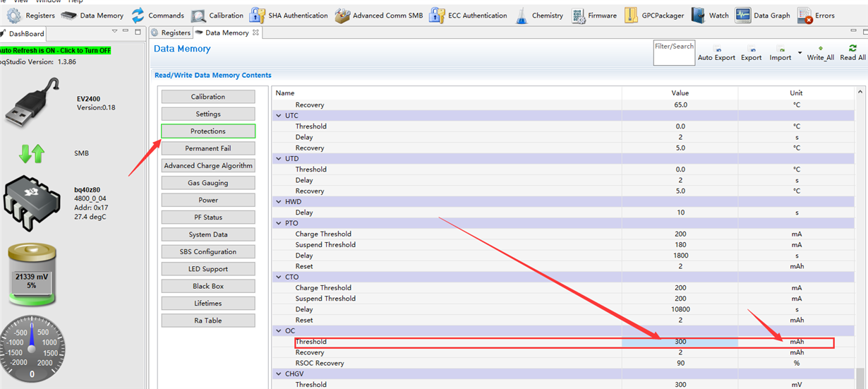Screen dimensions: 868x389
Task: Click the Import icon in Data Memory
Action: point(780,50)
